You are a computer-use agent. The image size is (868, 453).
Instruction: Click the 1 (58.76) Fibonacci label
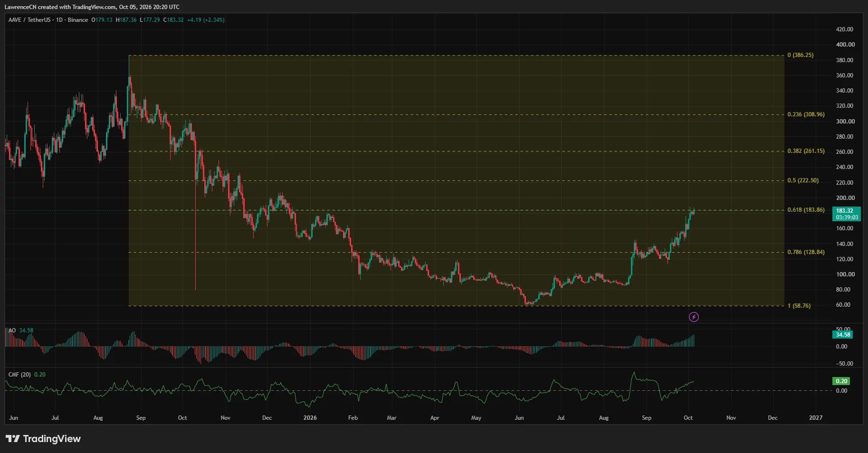799,306
